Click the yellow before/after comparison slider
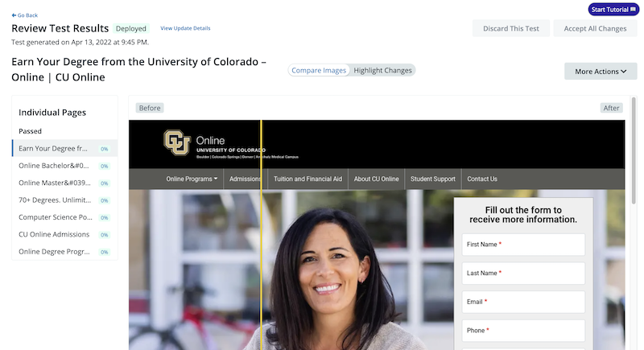 (x=261, y=235)
